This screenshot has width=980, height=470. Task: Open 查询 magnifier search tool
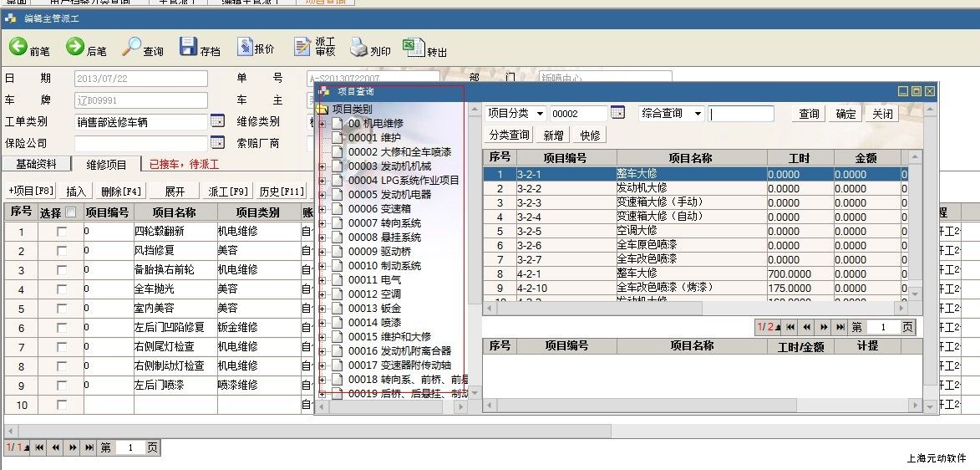(x=131, y=48)
